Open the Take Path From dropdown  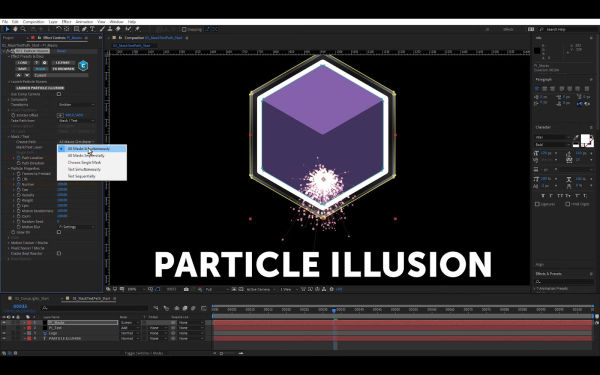pos(76,121)
